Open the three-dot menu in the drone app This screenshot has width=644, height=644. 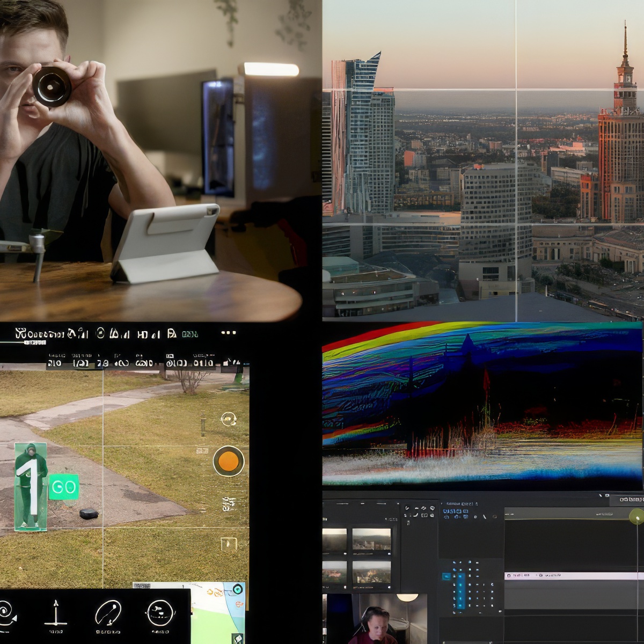(229, 333)
